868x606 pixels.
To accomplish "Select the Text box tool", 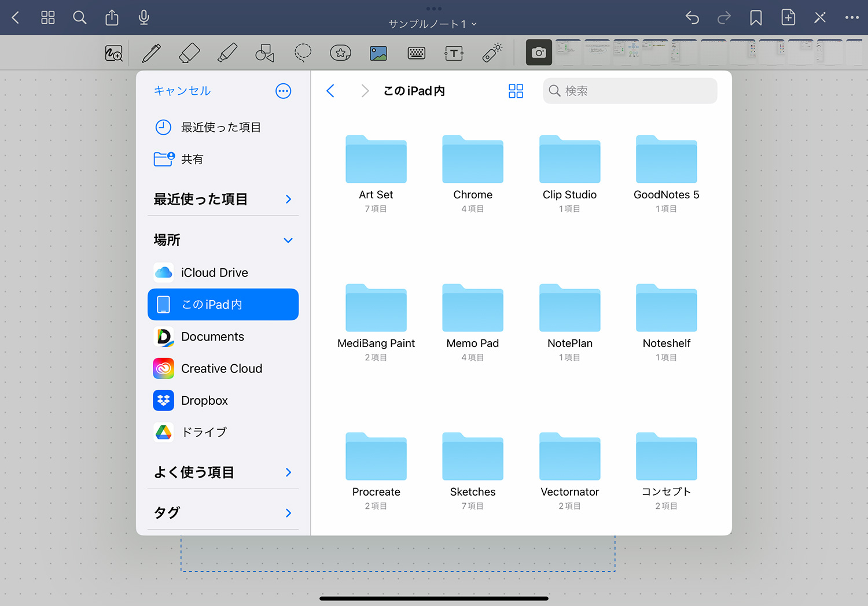I will pyautogui.click(x=454, y=53).
